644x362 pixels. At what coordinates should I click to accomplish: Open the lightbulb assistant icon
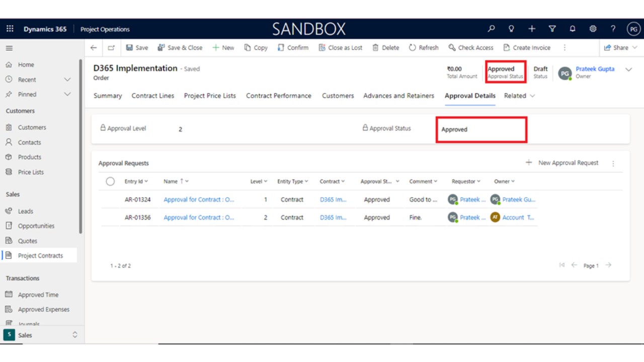[511, 29]
